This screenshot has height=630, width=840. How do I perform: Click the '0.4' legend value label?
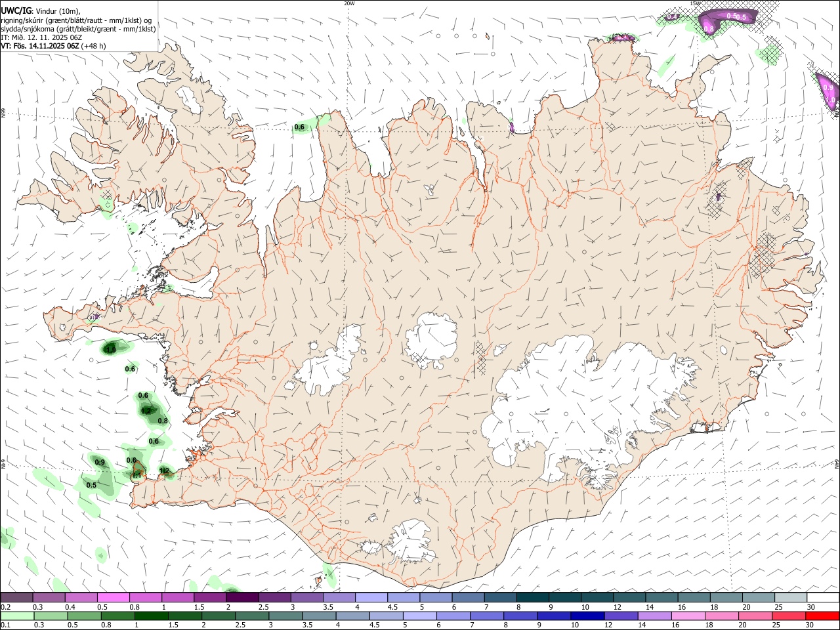[x=70, y=607]
